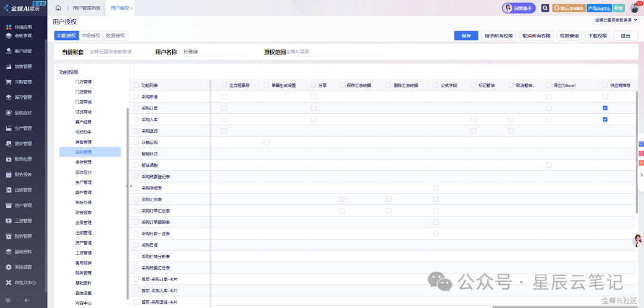This screenshot has width=644, height=308.
Task: Tick the 采购退货 row checkbox
Action: (137, 131)
